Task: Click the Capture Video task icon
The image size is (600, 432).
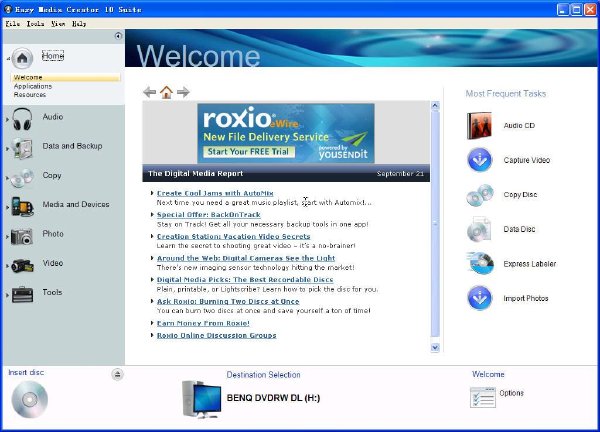Action: [479, 160]
